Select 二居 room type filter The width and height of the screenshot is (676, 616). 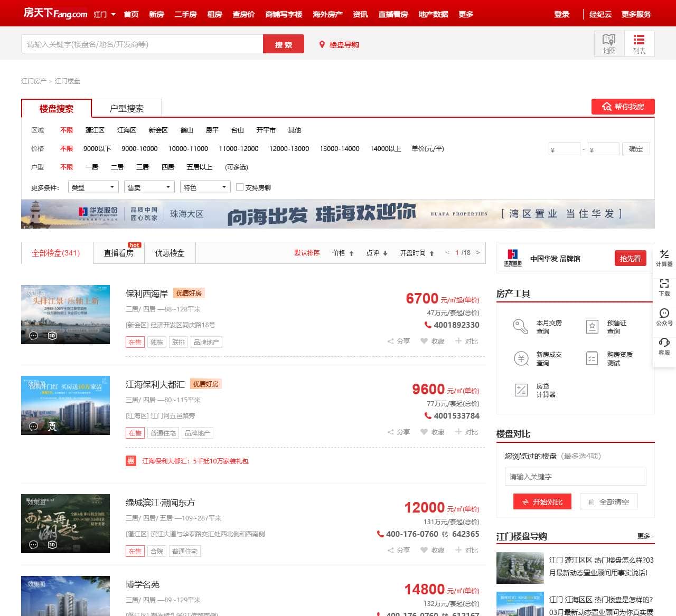117,167
